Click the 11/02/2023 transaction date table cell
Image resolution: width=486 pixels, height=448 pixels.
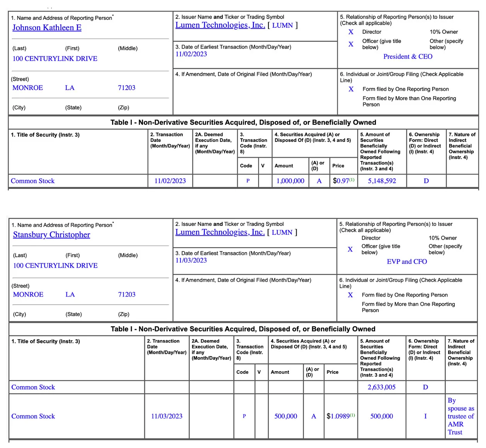tap(170, 181)
